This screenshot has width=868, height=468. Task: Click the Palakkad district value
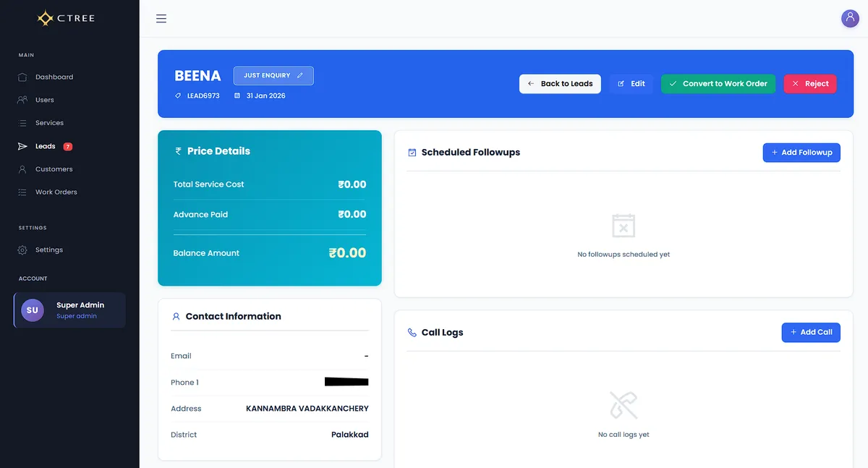click(350, 435)
